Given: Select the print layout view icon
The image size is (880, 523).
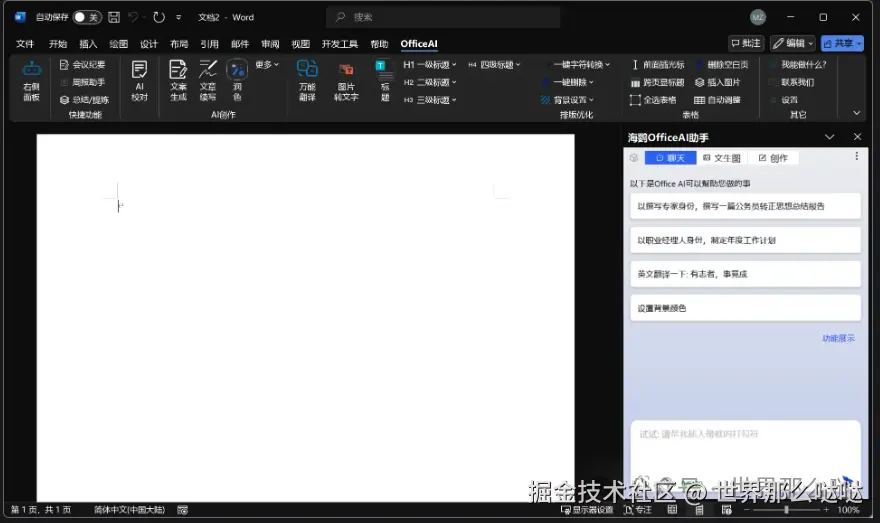Looking at the screenshot, I should coord(699,510).
